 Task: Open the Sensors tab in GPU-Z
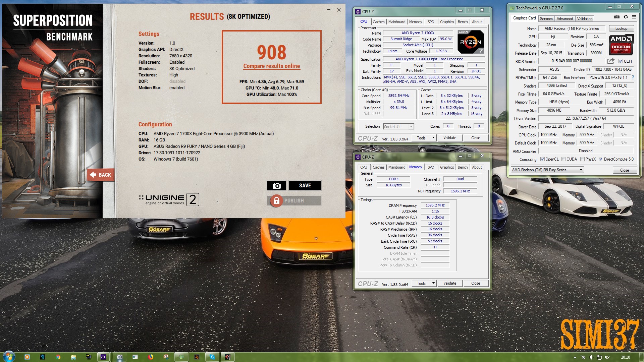point(546,19)
